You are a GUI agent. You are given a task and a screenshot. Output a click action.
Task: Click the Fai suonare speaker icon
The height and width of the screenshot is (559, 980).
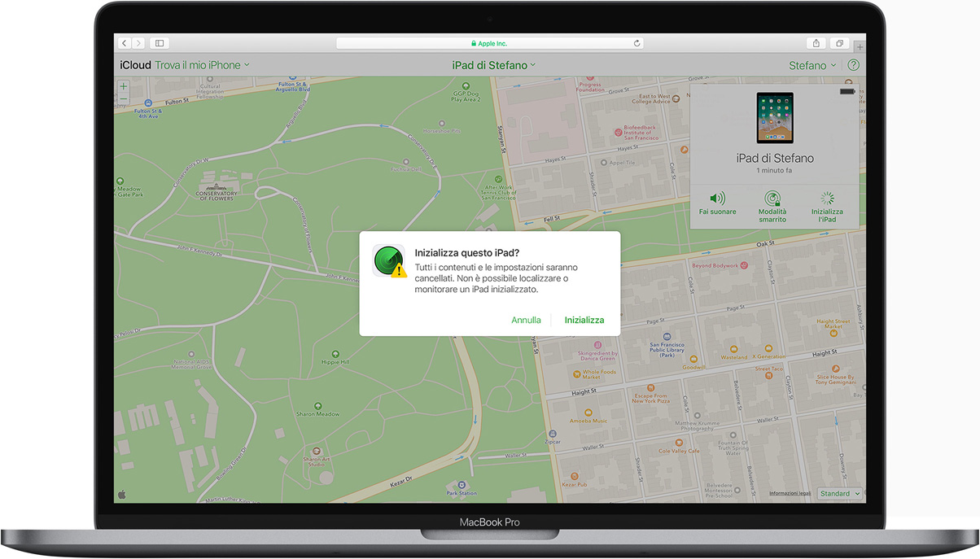(717, 199)
